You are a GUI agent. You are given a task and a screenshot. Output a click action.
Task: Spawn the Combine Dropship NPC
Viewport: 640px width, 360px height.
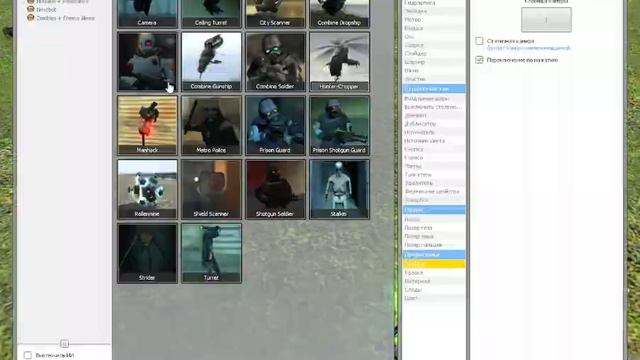[x=339, y=13]
